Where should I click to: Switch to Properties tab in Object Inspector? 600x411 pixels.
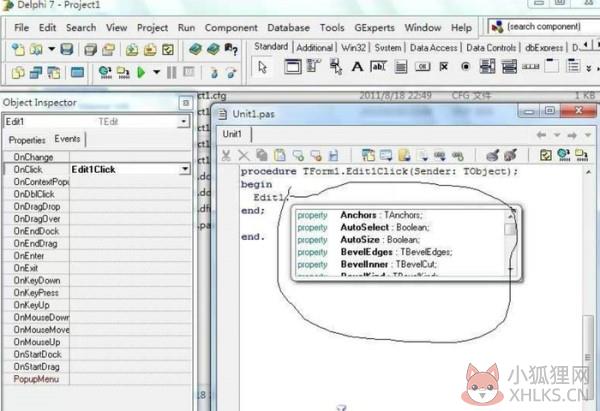(x=27, y=140)
